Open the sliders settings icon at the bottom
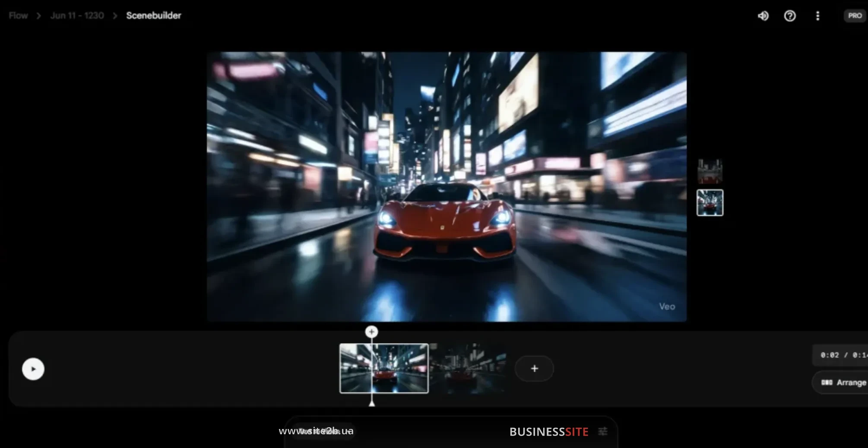The width and height of the screenshot is (868, 448). pos(603,431)
